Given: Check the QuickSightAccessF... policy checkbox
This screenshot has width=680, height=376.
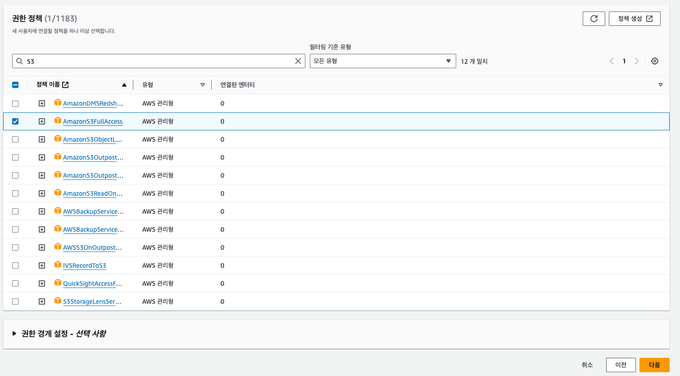Looking at the screenshot, I should pyautogui.click(x=15, y=284).
